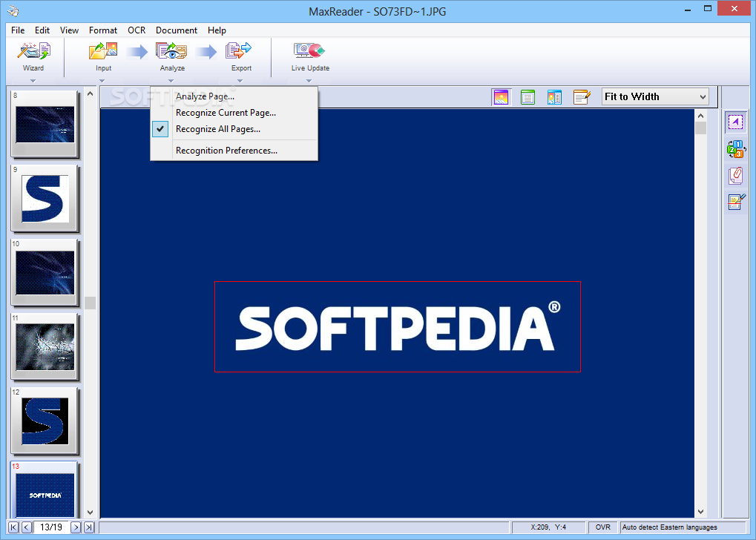Image resolution: width=756 pixels, height=540 pixels.
Task: Click the document view scrollbar handle
Action: pos(700,128)
